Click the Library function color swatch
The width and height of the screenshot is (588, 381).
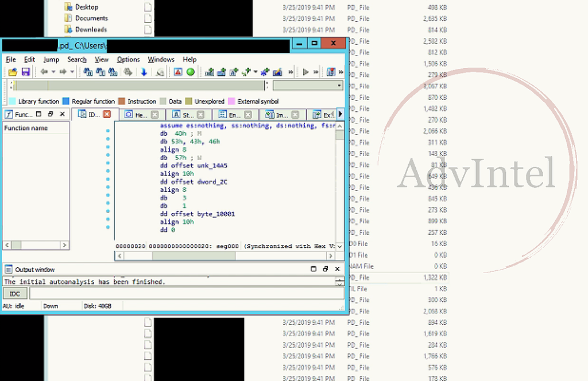[13, 101]
